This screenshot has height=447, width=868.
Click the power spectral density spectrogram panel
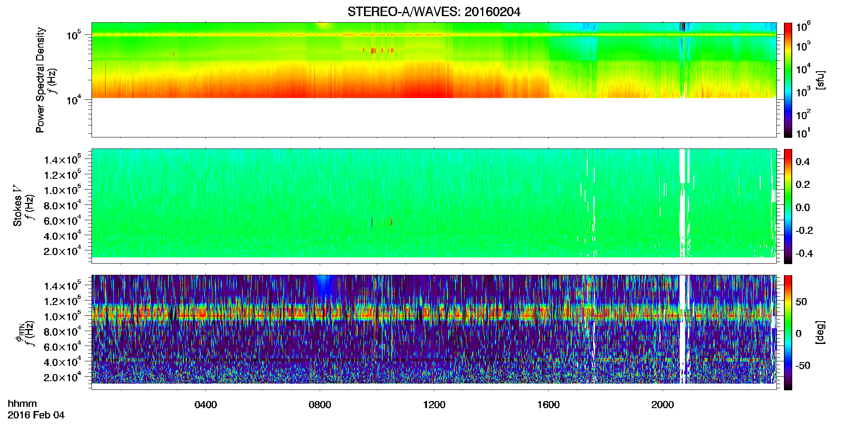point(434,80)
